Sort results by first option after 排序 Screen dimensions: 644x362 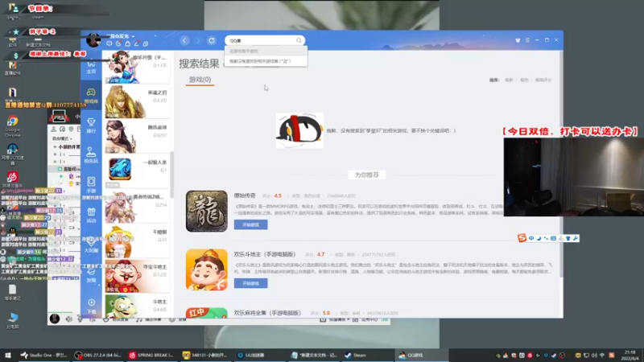[x=509, y=80]
